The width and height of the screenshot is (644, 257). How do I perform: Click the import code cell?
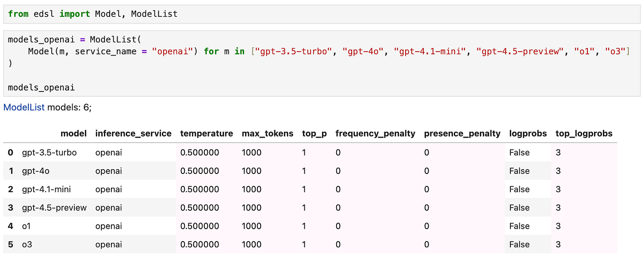(x=322, y=14)
